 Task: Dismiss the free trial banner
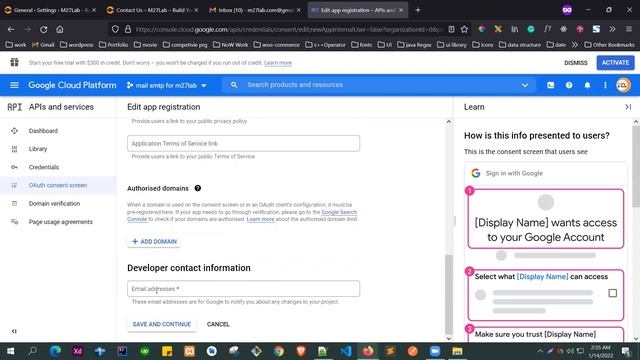(576, 62)
